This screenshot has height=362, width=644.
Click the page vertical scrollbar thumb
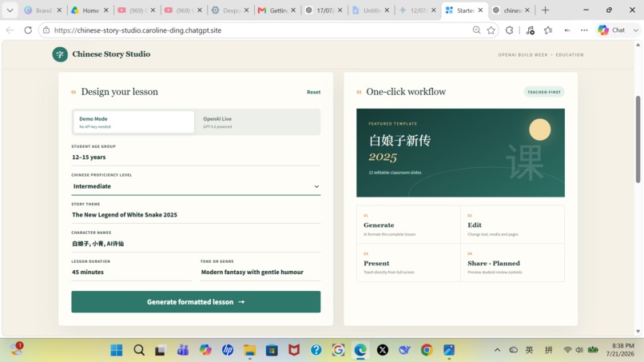click(638, 139)
